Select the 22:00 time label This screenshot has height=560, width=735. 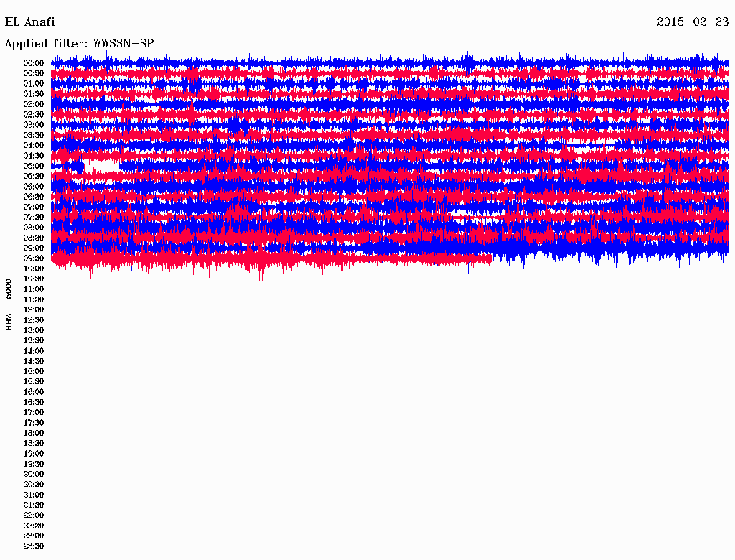pyautogui.click(x=34, y=515)
